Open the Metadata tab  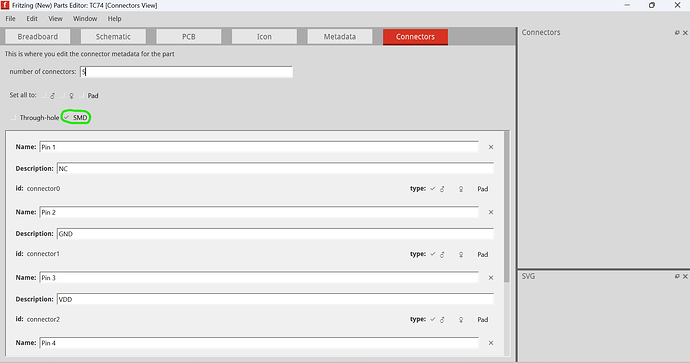[340, 37]
